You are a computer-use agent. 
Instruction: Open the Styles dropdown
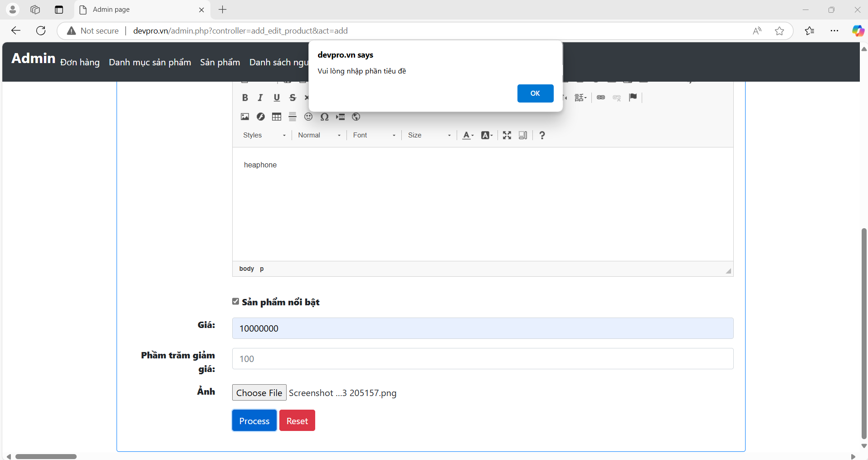(x=264, y=135)
